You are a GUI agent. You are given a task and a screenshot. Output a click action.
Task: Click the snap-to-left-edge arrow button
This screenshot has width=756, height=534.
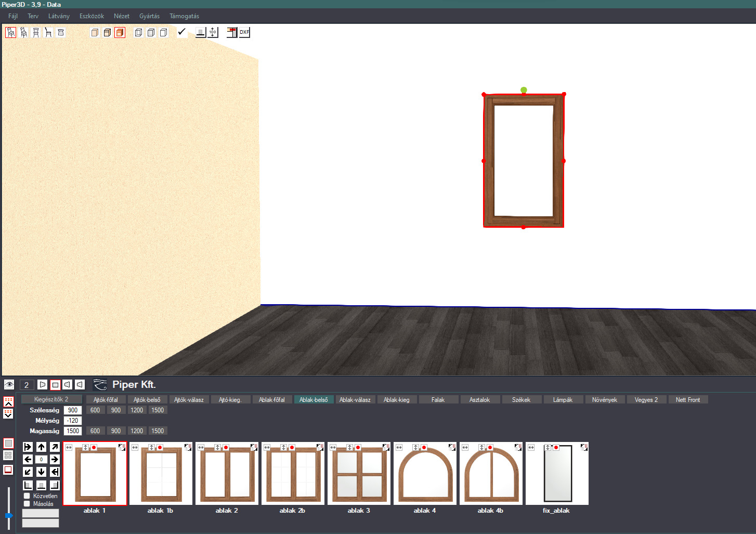pyautogui.click(x=28, y=447)
